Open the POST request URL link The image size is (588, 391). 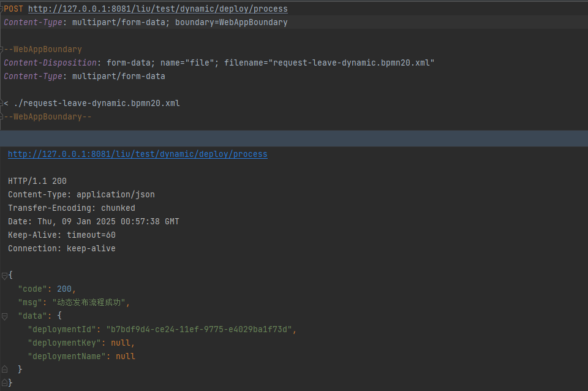(157, 9)
